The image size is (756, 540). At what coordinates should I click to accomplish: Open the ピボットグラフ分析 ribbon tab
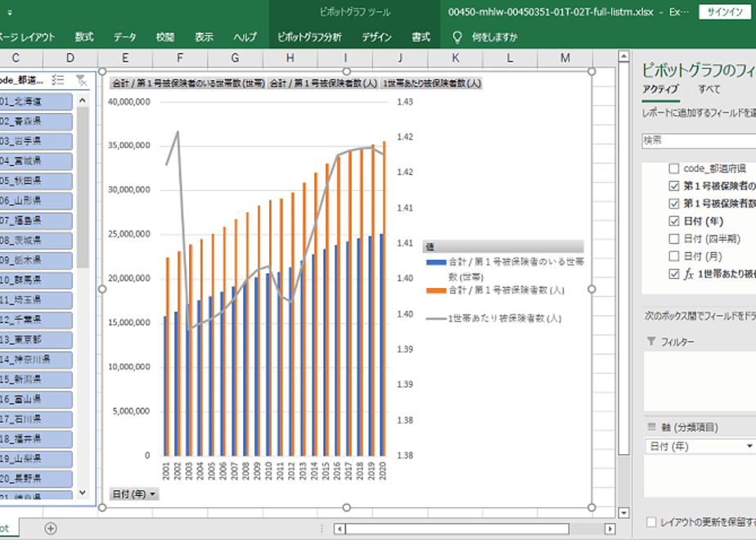pyautogui.click(x=309, y=37)
